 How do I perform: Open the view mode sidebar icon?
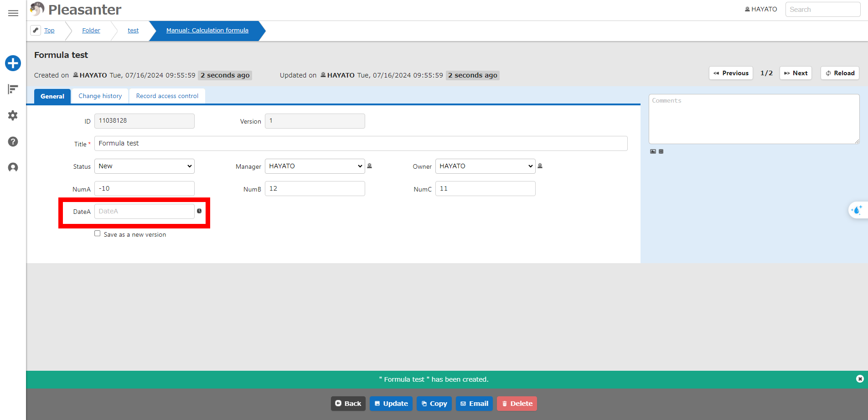click(13, 89)
